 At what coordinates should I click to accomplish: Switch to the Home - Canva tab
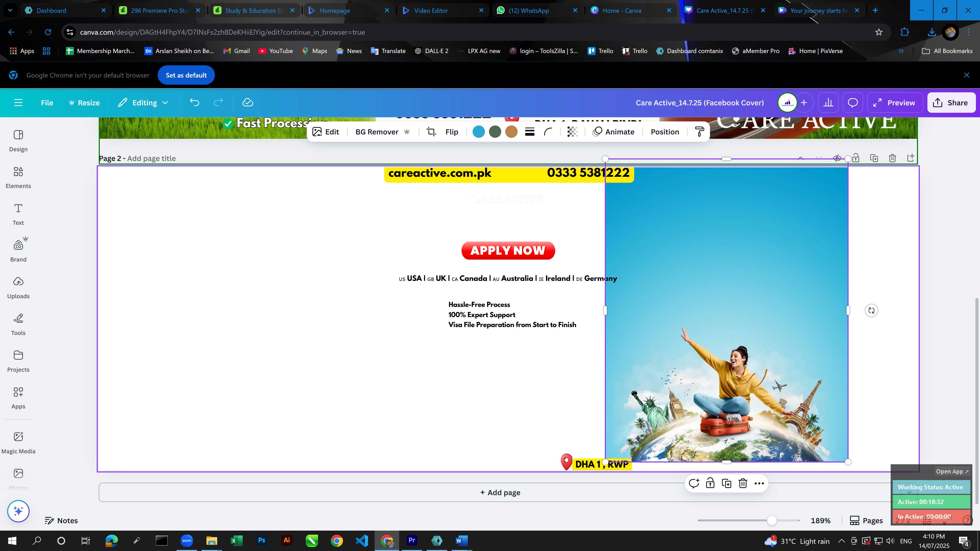tap(631, 10)
